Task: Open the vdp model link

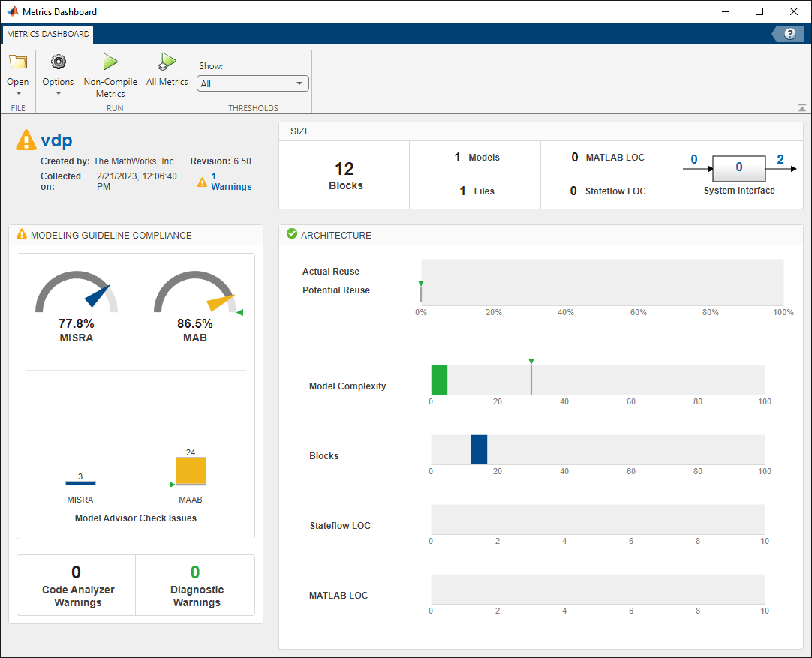Action: click(x=56, y=140)
